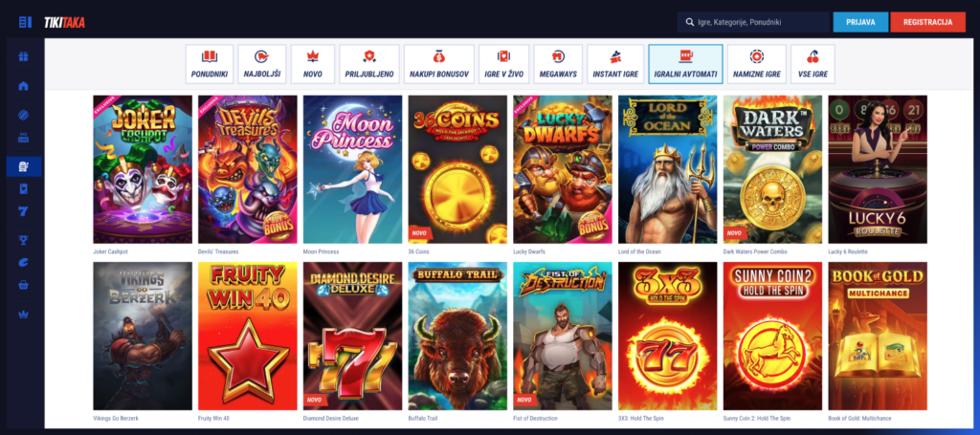Screen dimensions: 980x435
Task: Select the Najboljši category tab
Action: [x=262, y=64]
